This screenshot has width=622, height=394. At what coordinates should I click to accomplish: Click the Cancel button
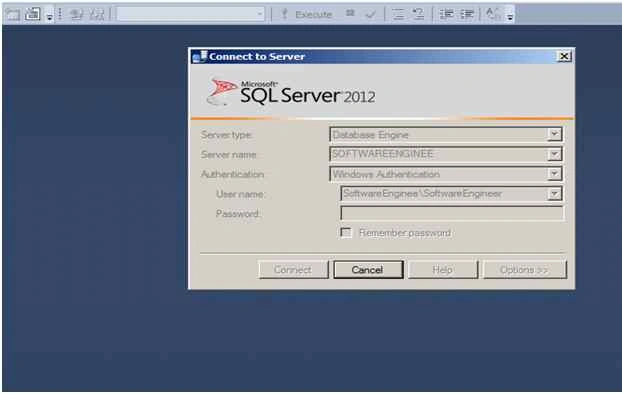point(368,270)
